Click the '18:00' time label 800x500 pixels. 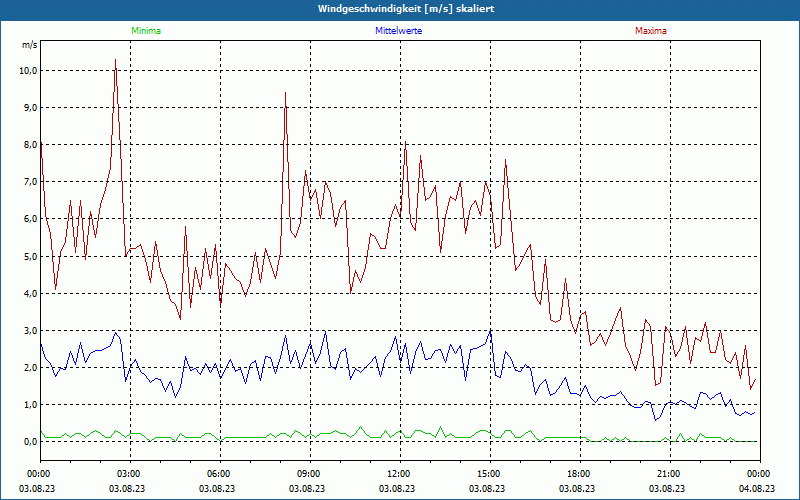pyautogui.click(x=577, y=474)
